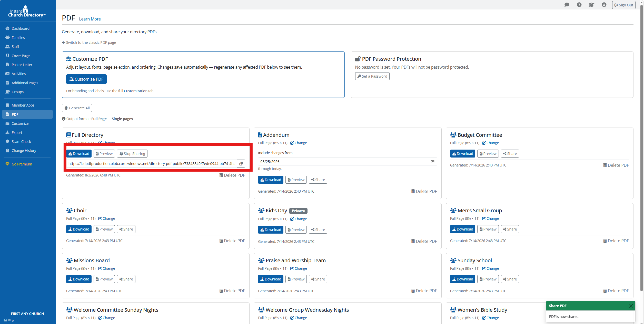644x324 pixels.
Task: Open Export in the sidebar
Action: (27, 133)
